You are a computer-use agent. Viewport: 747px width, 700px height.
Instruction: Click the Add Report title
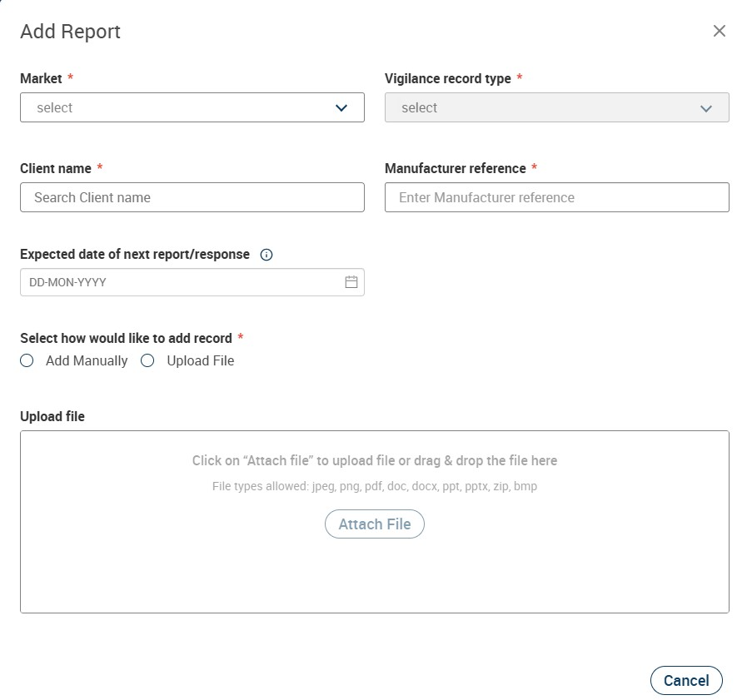point(70,32)
